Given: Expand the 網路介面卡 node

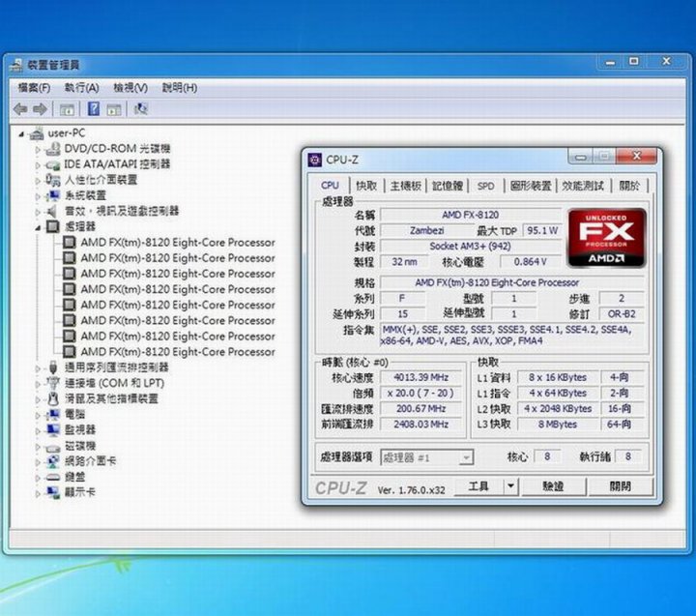Looking at the screenshot, I should click(38, 462).
